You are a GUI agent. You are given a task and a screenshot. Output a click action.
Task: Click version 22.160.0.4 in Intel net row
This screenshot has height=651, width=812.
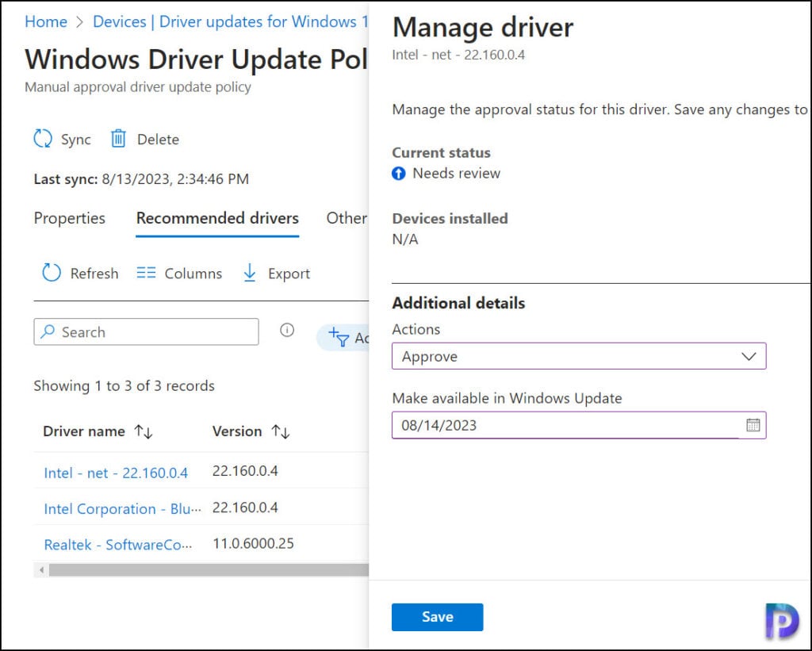245,471
